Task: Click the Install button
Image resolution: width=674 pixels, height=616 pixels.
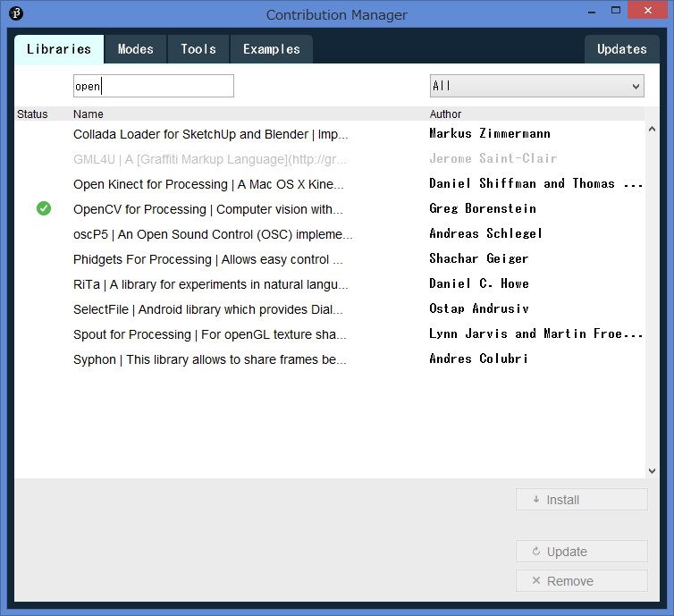Action: coord(582,500)
